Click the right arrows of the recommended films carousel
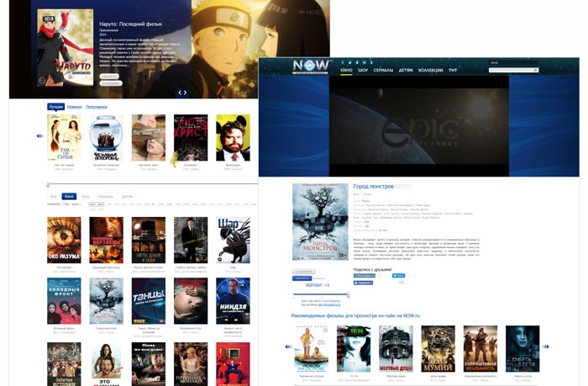Image resolution: width=588 pixels, height=386 pixels. [x=546, y=346]
